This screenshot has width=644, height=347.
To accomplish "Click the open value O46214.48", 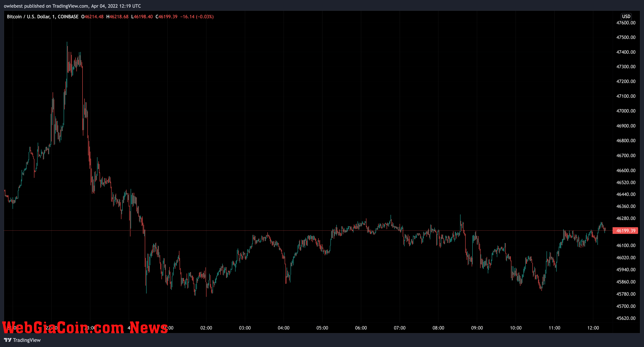I will 92,17.
